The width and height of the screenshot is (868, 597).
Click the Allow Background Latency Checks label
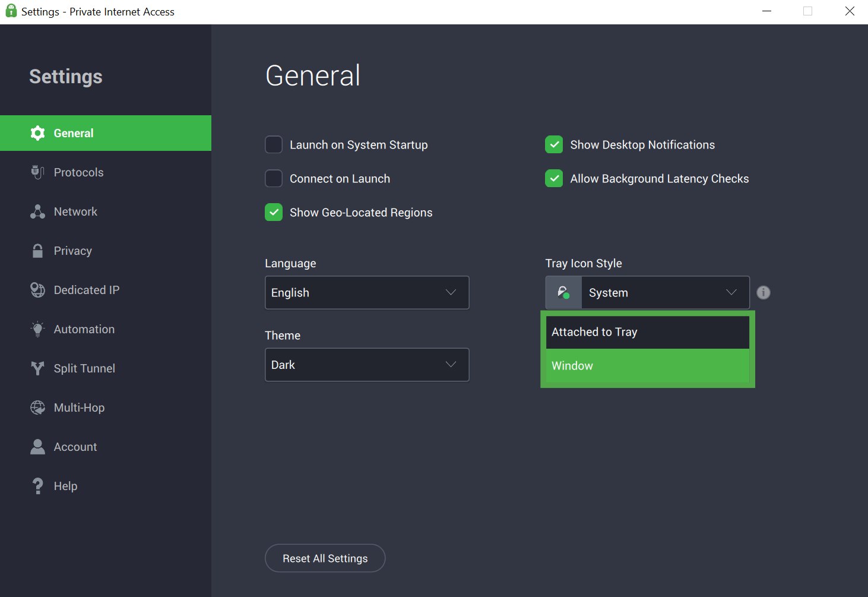point(660,179)
